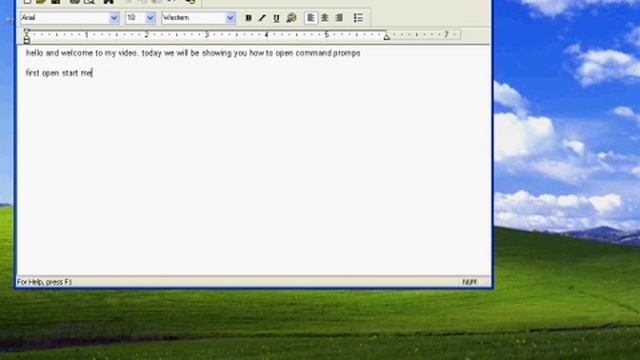Toggle Italic formatting button
The height and width of the screenshot is (360, 640).
click(x=262, y=18)
